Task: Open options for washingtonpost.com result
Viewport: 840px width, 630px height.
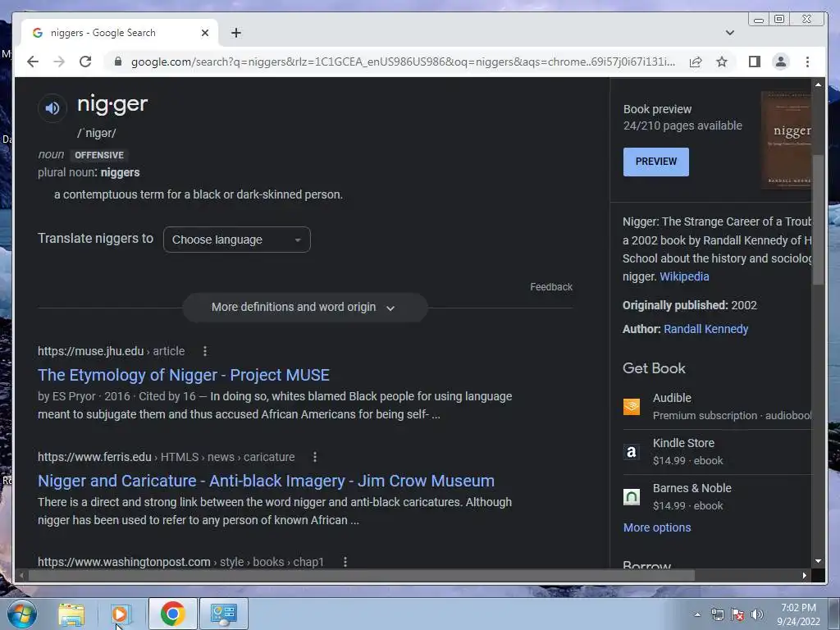Action: 345,561
